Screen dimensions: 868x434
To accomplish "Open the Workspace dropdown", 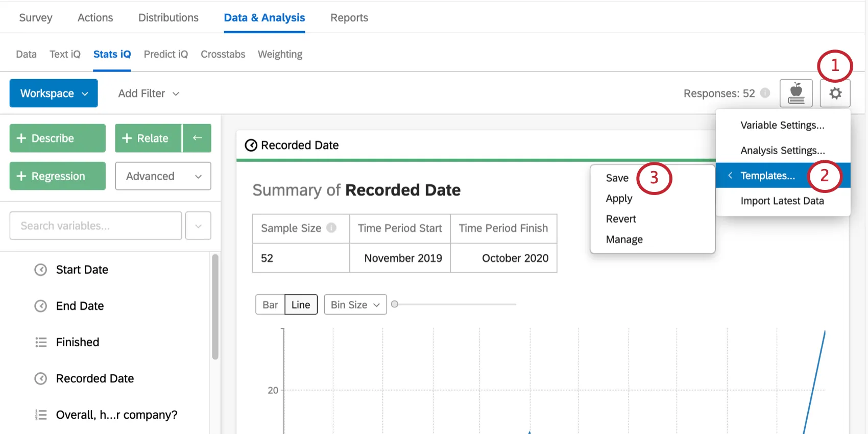I will 54,93.
